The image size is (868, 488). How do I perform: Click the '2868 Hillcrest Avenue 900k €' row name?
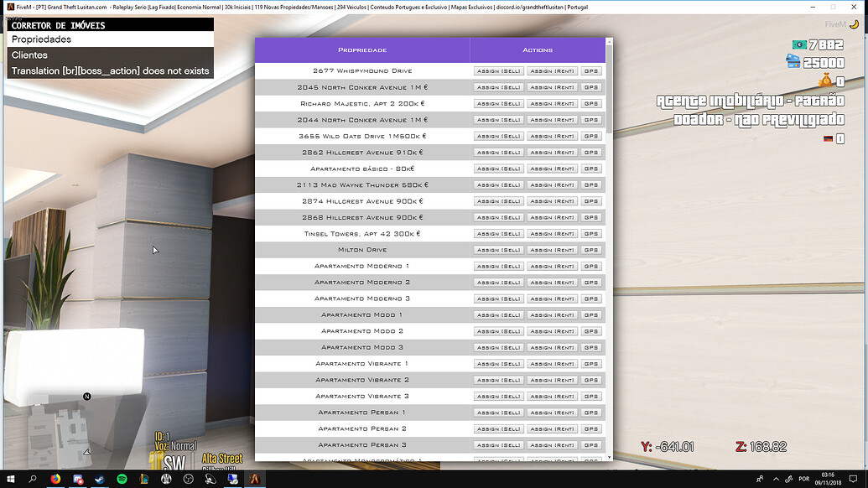[x=362, y=217]
